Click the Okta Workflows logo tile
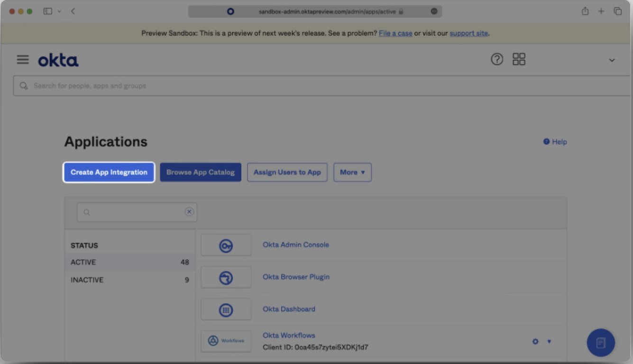This screenshot has height=364, width=633. tap(226, 341)
